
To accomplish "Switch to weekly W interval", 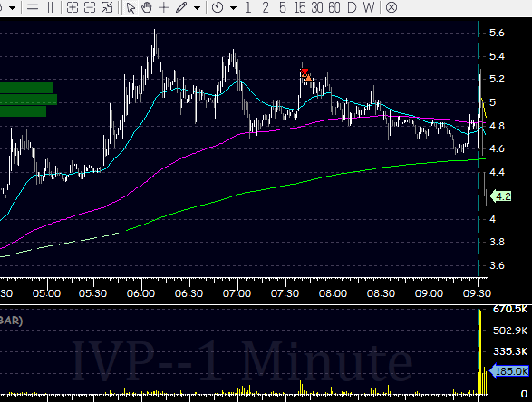I will [369, 7].
